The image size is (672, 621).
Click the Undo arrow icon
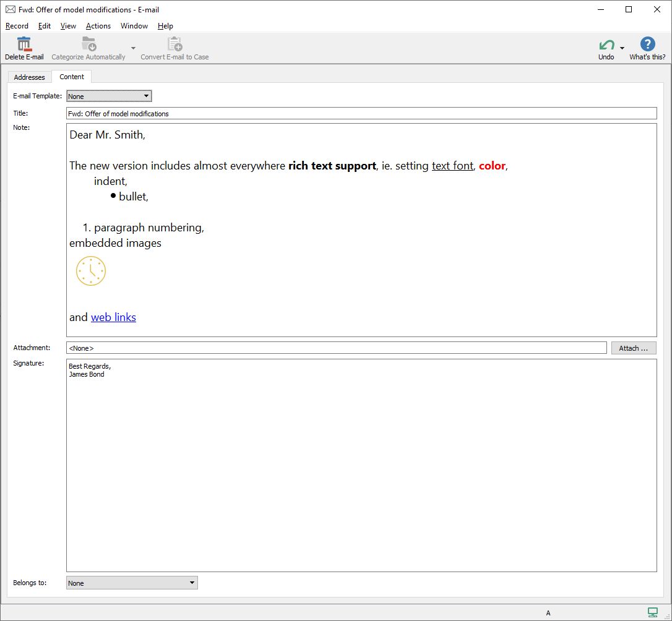click(606, 45)
